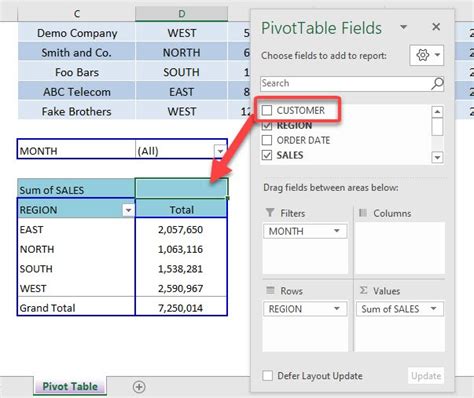This screenshot has width=474, height=398.
Task: Click the Pivot Table sheet tab
Action: tap(70, 386)
